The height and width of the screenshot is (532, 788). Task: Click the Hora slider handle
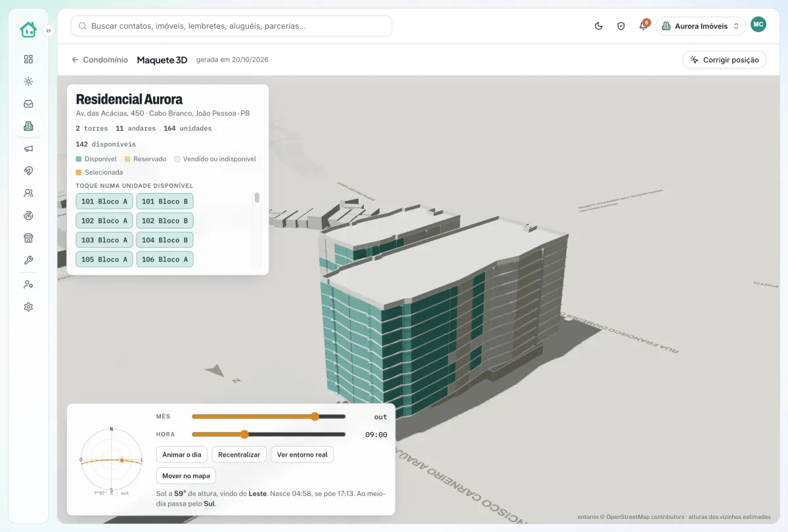(x=244, y=434)
